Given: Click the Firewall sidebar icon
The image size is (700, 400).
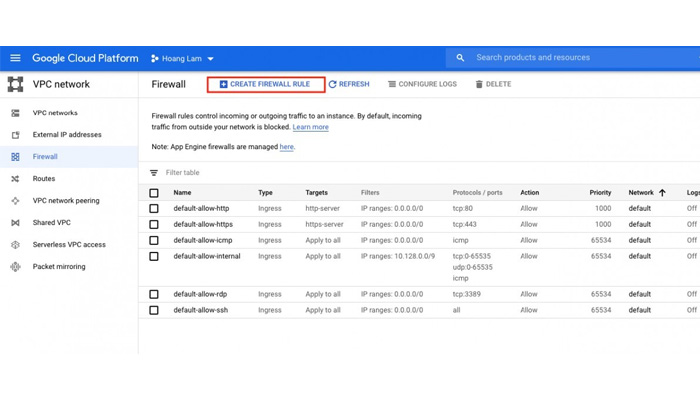Looking at the screenshot, I should [x=15, y=157].
